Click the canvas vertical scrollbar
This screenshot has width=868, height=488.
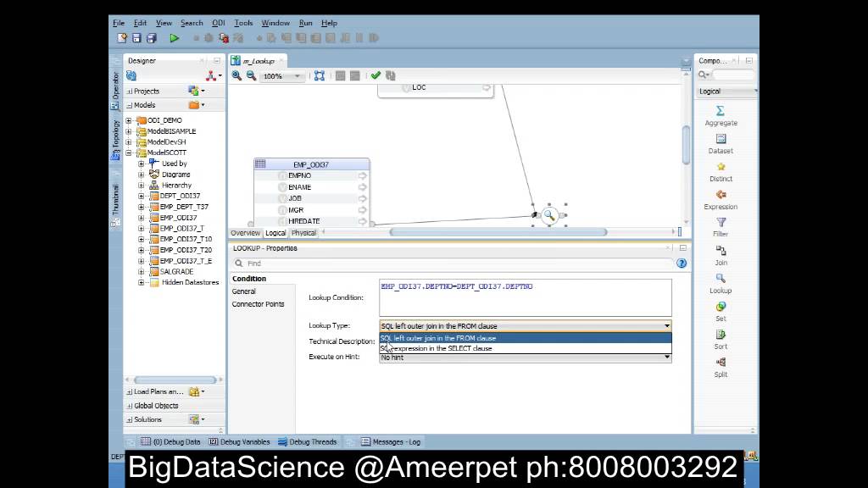point(686,145)
